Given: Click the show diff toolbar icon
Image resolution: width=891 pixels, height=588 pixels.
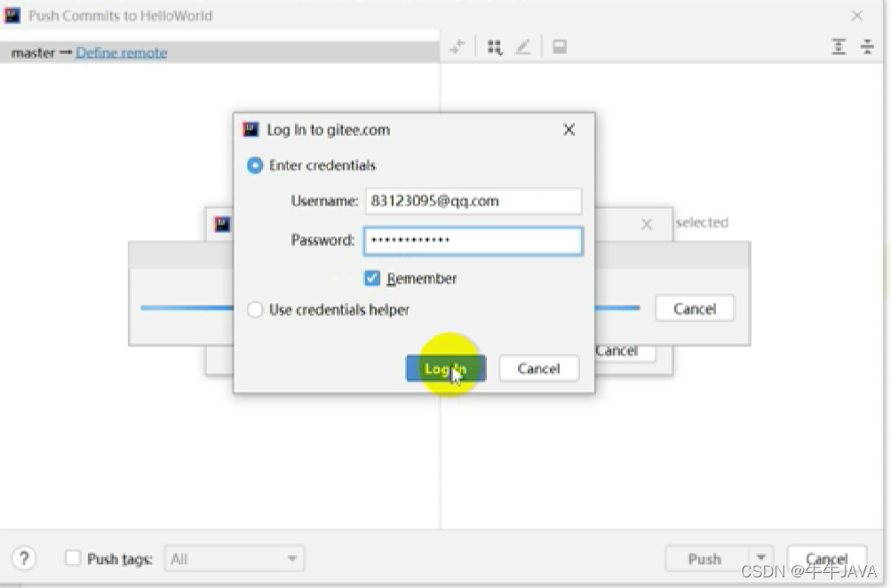Looking at the screenshot, I should [457, 46].
